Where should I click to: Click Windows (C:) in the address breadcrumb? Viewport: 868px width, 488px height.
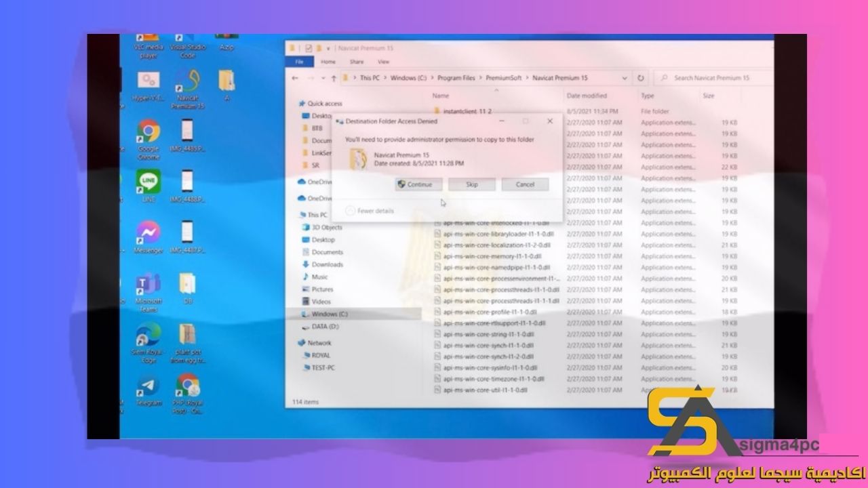(x=408, y=78)
